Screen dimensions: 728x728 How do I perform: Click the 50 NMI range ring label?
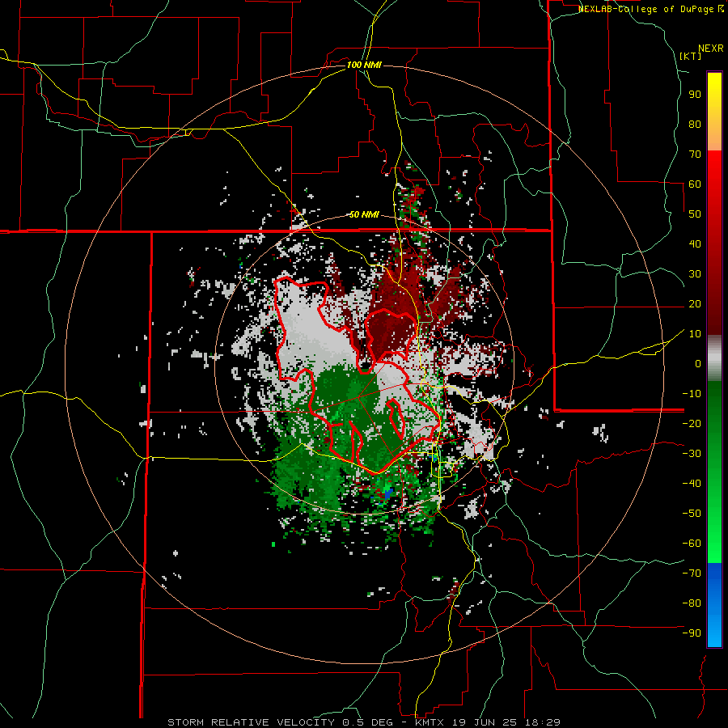pyautogui.click(x=364, y=214)
